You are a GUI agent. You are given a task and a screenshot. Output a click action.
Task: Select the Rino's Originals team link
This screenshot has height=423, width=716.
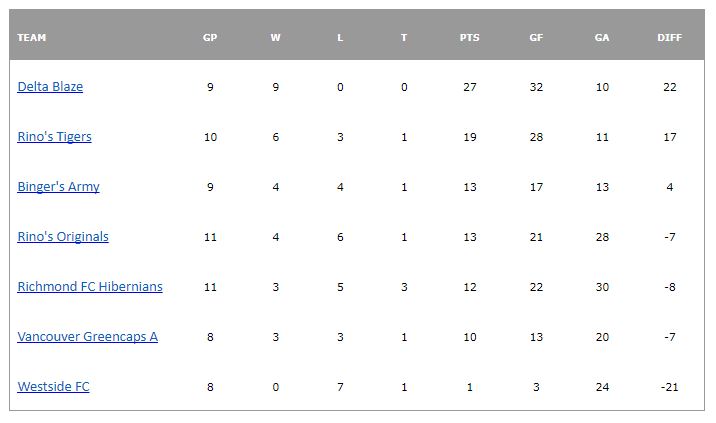click(63, 237)
